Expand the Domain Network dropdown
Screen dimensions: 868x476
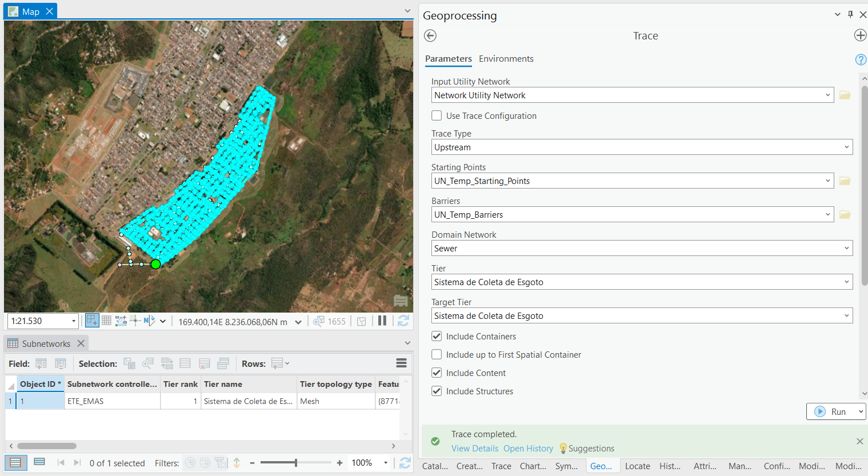[846, 248]
